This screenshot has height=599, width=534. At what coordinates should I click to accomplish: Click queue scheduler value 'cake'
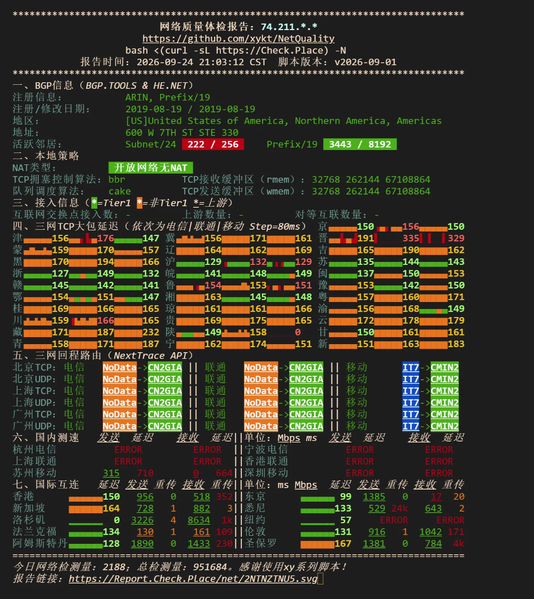(120, 191)
